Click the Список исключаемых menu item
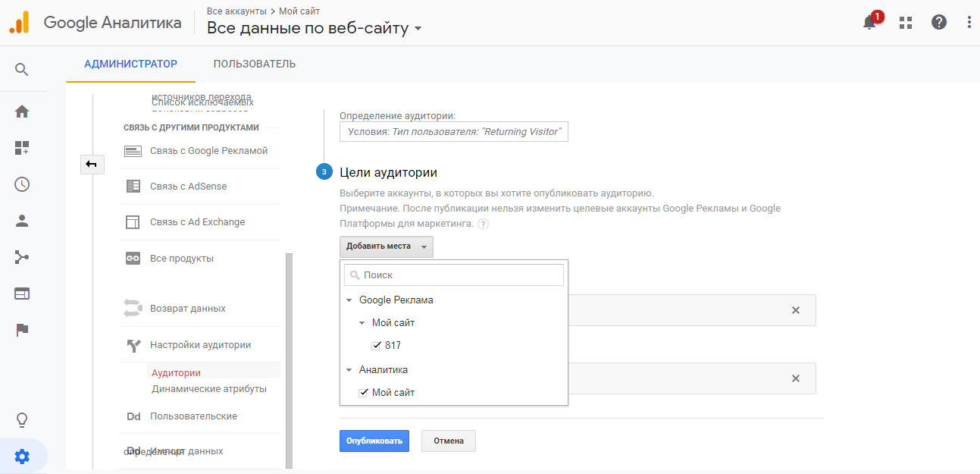 point(202,102)
